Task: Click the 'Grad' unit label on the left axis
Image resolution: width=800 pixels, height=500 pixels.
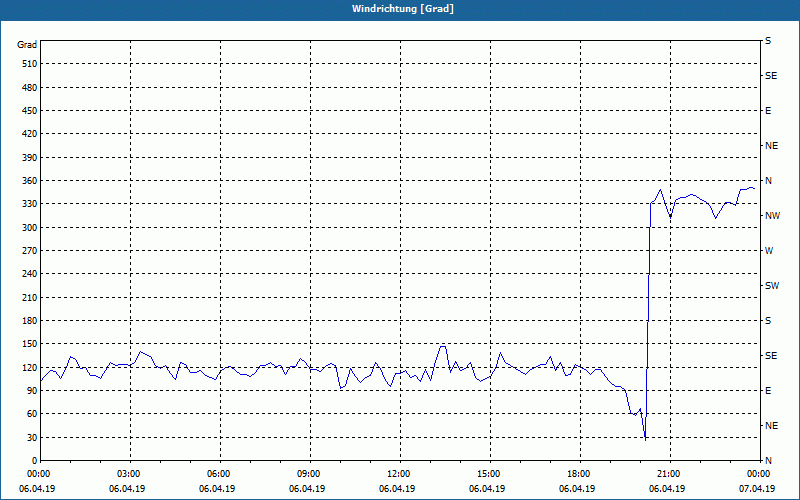Action: point(27,45)
